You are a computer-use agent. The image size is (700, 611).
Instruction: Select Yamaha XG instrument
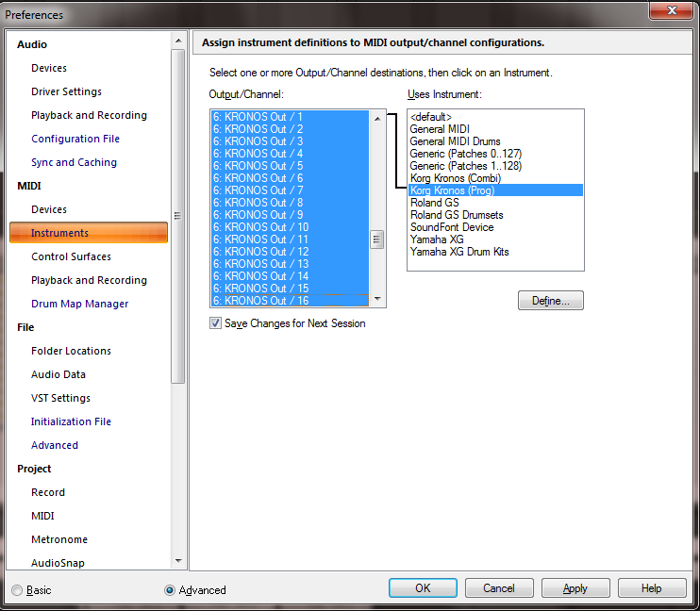point(495,239)
